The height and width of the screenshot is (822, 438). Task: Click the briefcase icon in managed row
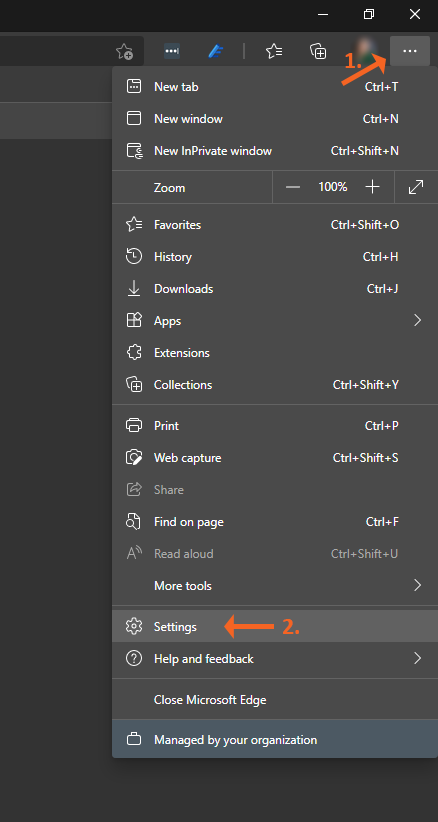point(134,740)
